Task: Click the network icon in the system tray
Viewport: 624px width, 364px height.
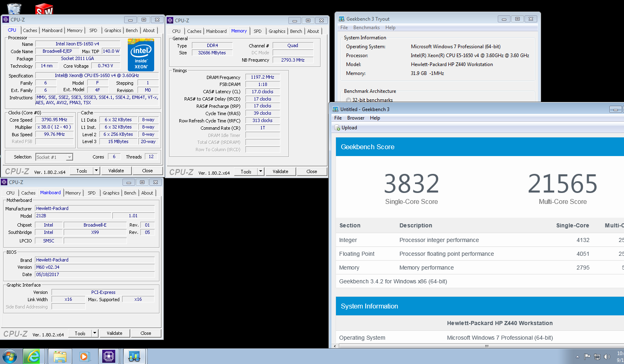Action: coord(597,357)
